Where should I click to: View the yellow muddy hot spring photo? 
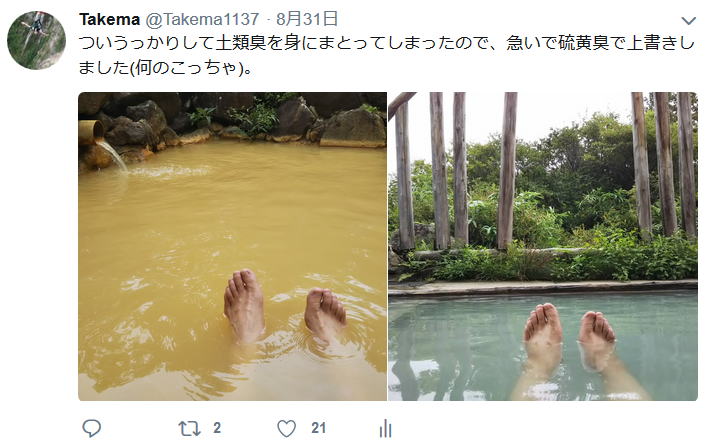tap(232, 246)
